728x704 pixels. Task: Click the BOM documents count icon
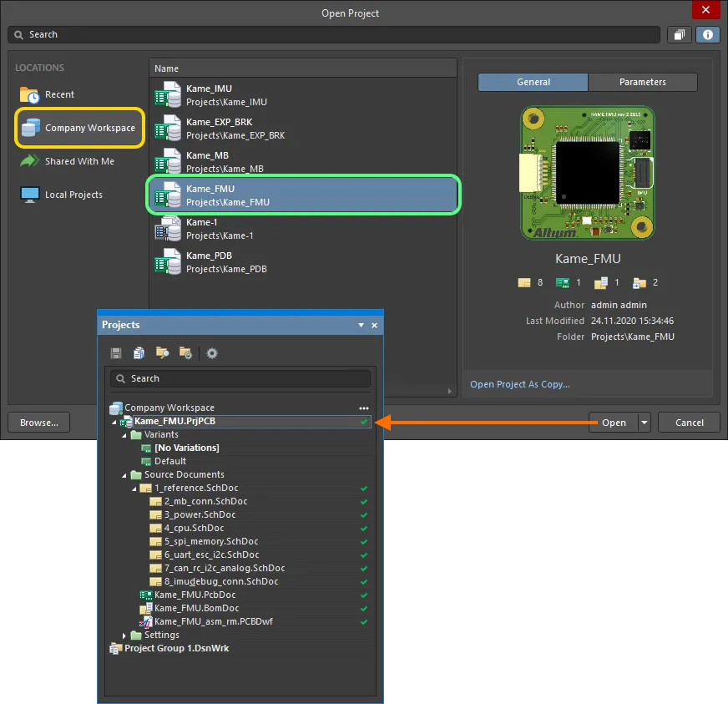(601, 282)
